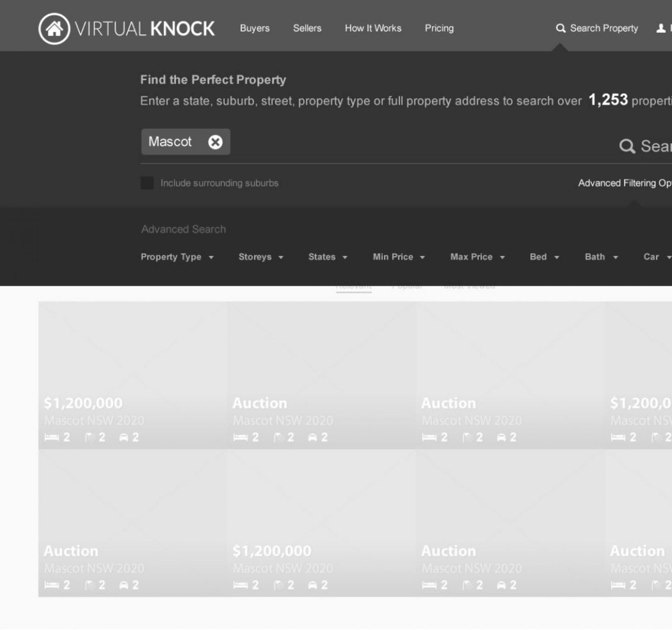
Task: Click bed icon on bottom-left Auction listing
Action: pos(52,585)
